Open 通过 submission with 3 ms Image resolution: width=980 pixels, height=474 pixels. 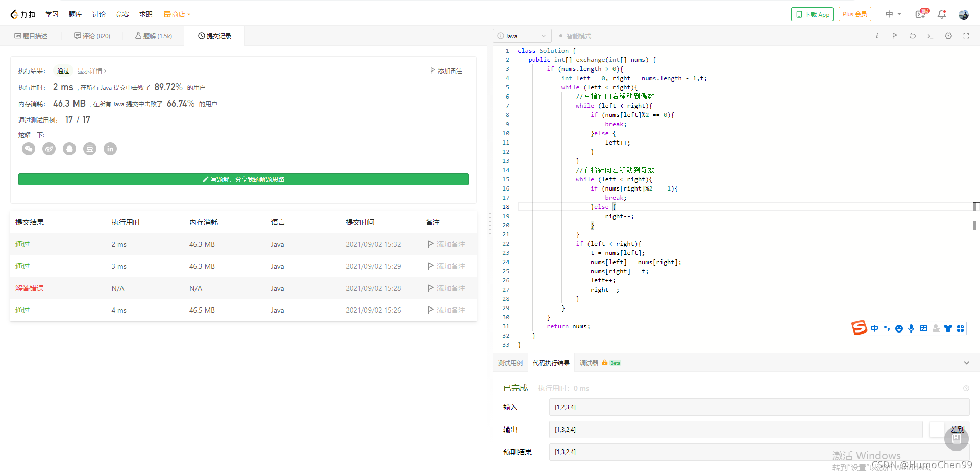coord(22,266)
